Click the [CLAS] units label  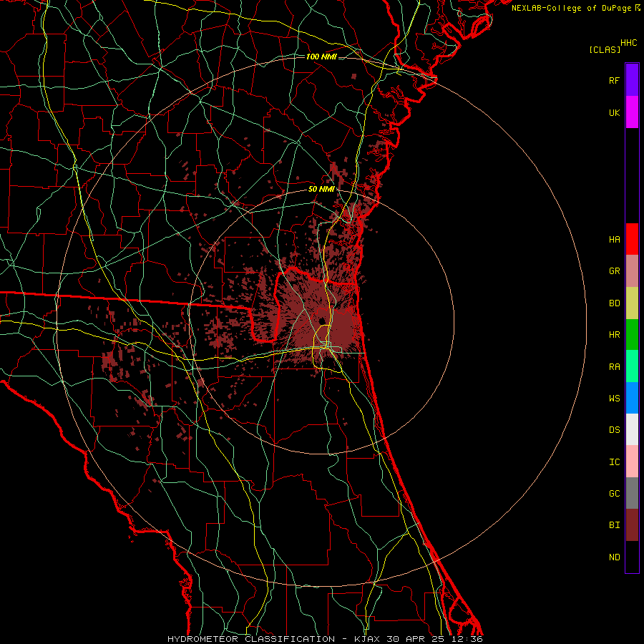pos(605,49)
